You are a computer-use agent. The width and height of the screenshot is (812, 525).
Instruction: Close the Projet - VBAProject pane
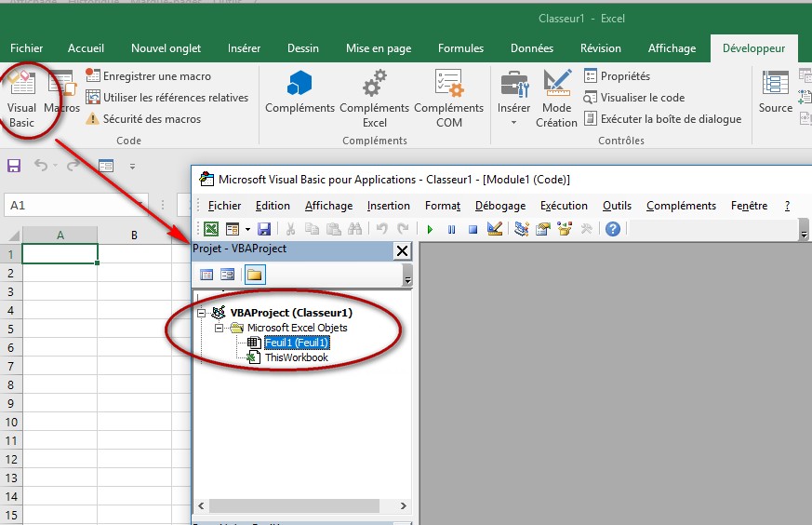(x=402, y=250)
